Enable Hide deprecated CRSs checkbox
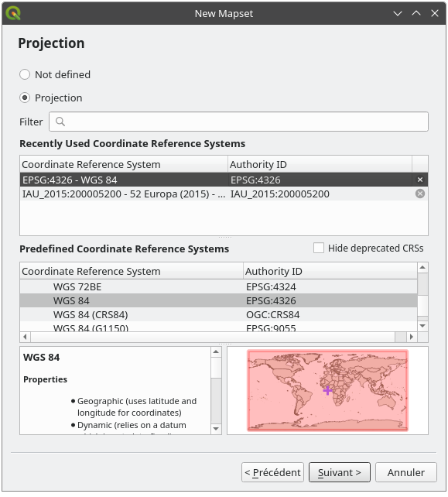The width and height of the screenshot is (448, 497). pos(319,248)
